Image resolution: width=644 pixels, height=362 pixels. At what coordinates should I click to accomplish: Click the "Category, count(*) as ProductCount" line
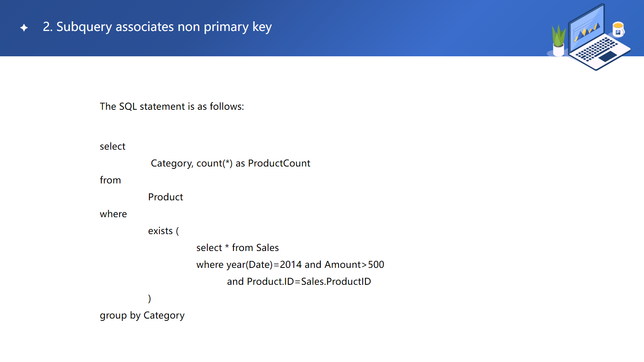(x=230, y=163)
